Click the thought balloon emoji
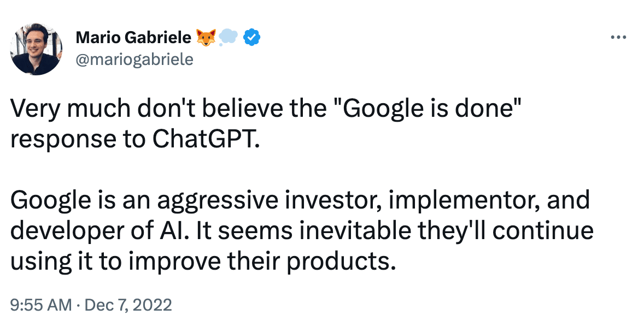This screenshot has height=333, width=644. [x=228, y=38]
